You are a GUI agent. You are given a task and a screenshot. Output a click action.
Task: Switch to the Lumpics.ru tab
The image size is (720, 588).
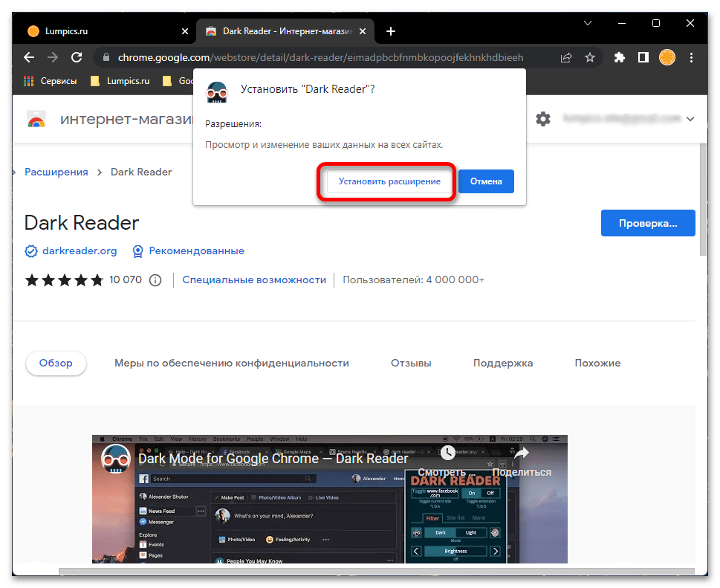108,31
